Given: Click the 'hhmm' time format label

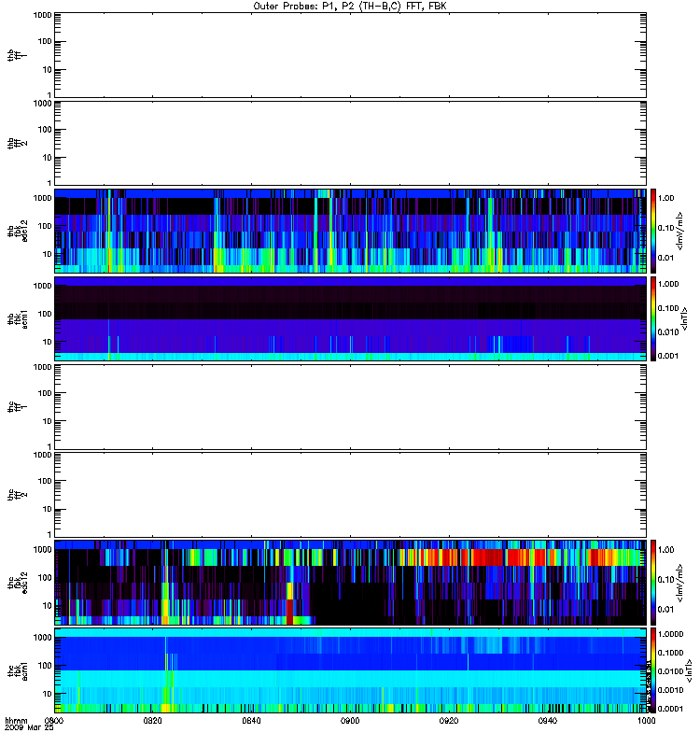Looking at the screenshot, I should [x=16, y=721].
